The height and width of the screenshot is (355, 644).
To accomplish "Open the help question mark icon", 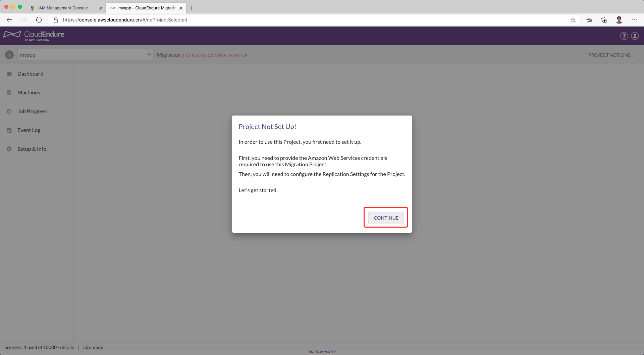I will 624,36.
